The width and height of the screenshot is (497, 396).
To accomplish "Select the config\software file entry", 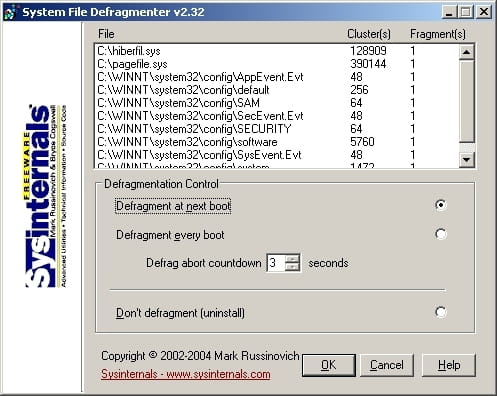I will pos(277,142).
